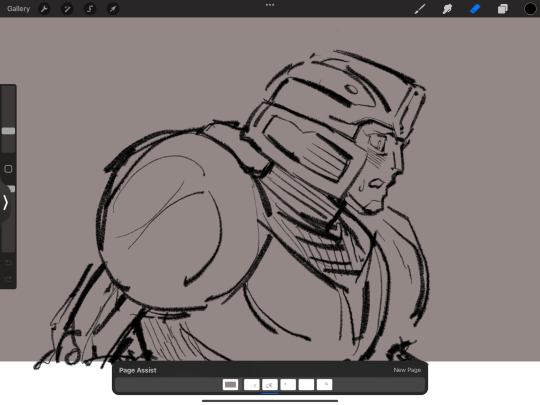Open the active color picker circle
This screenshot has width=540, height=405.
point(530,9)
